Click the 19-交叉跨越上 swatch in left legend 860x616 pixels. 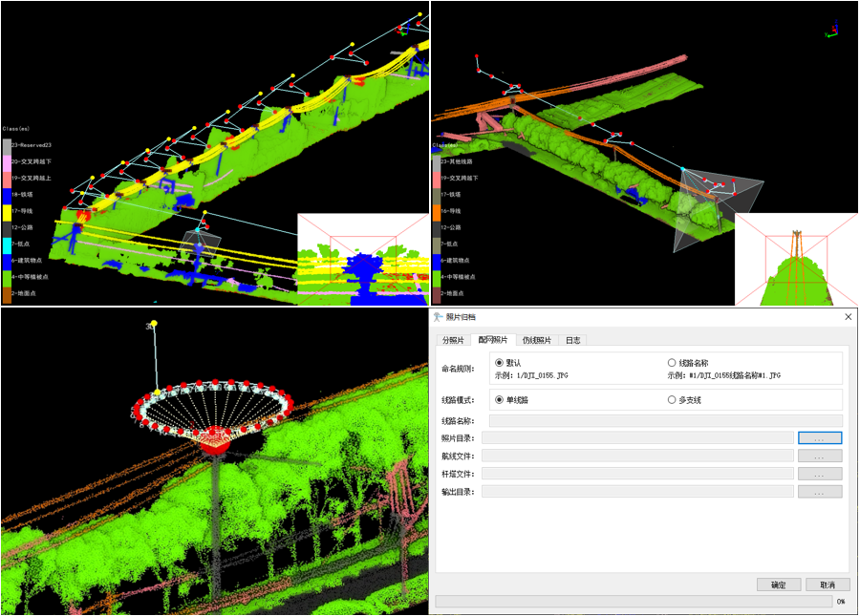pyautogui.click(x=7, y=180)
